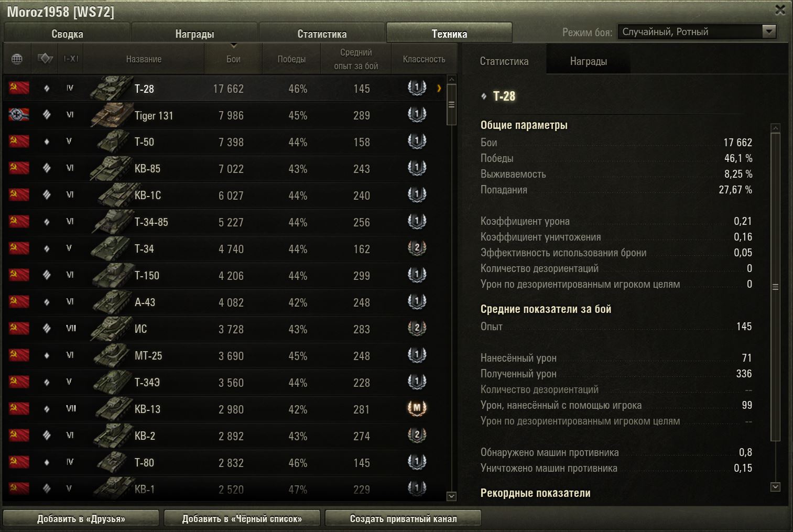The width and height of the screenshot is (793, 532).
Task: Click the statistics panel scrollbar thumb
Action: point(776,287)
